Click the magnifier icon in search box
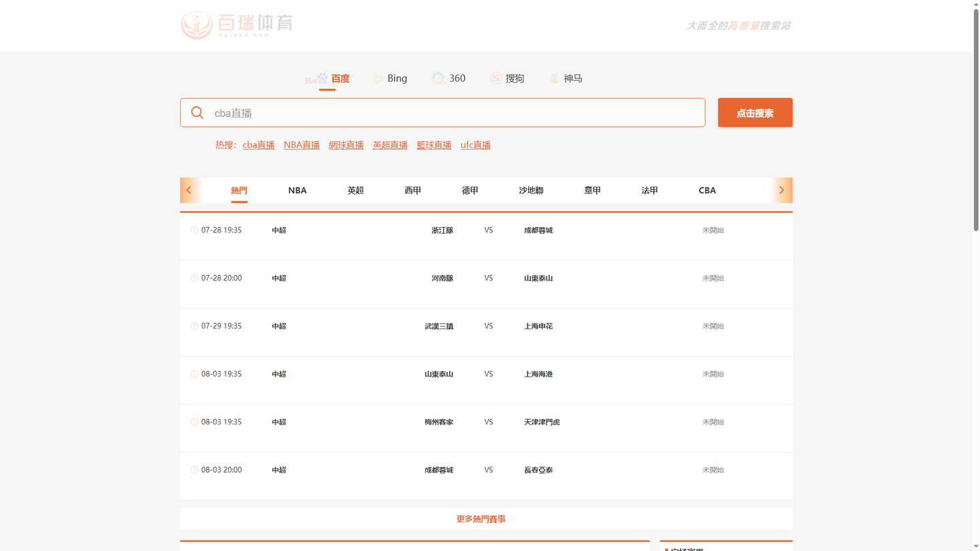Viewport: 980px width, 551px height. click(x=197, y=113)
